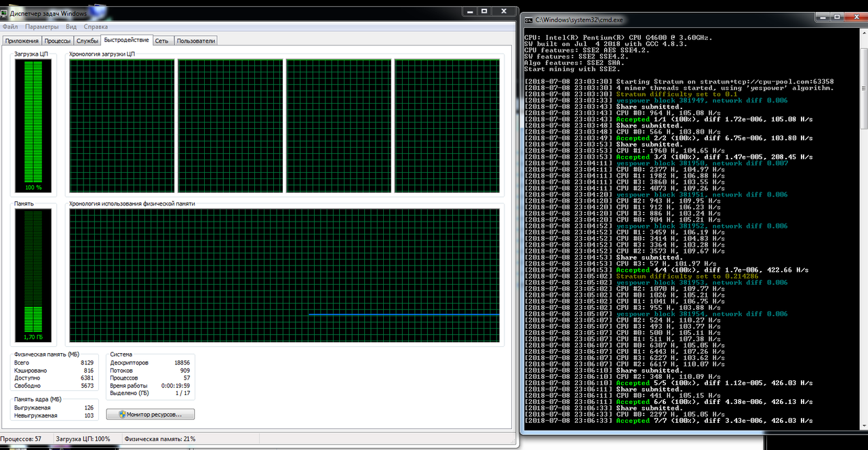Maximize the Task Manager window
This screenshot has height=450, width=868.
pyautogui.click(x=485, y=12)
